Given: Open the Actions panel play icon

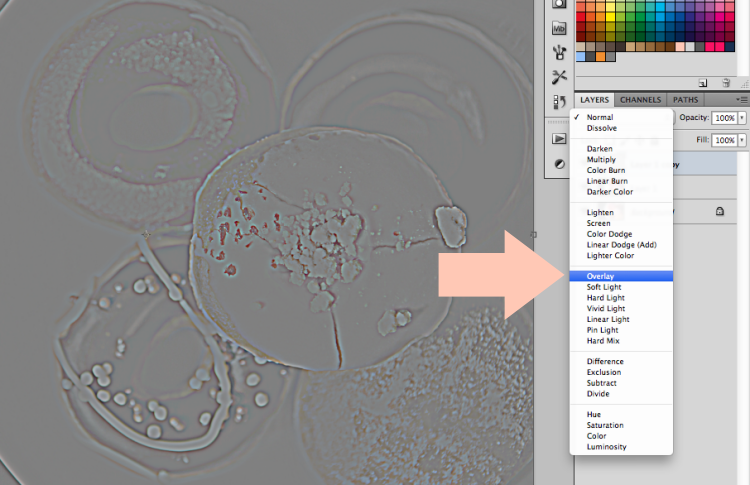Looking at the screenshot, I should coord(559,139).
